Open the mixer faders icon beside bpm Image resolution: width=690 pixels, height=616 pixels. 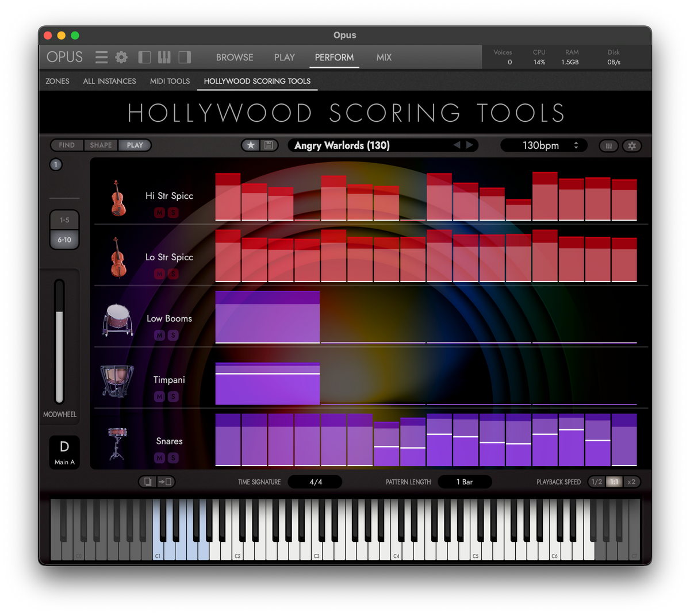pos(608,146)
